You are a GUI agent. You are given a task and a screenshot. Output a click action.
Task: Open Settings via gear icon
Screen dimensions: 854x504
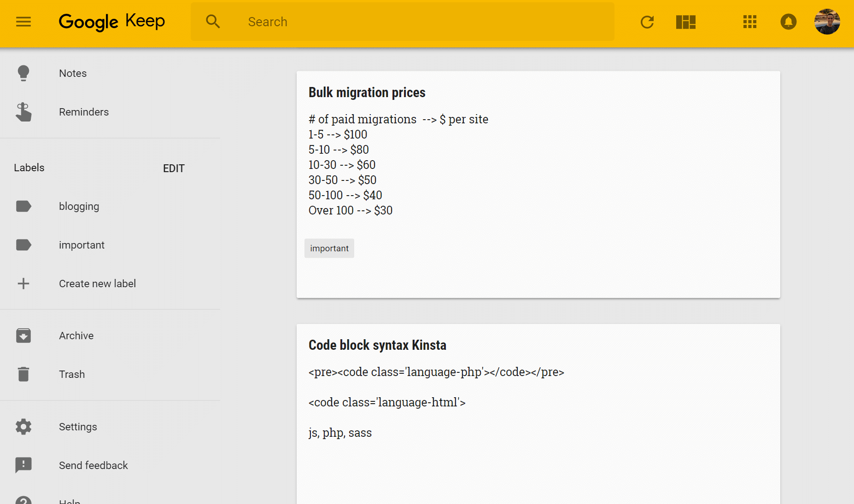point(23,427)
